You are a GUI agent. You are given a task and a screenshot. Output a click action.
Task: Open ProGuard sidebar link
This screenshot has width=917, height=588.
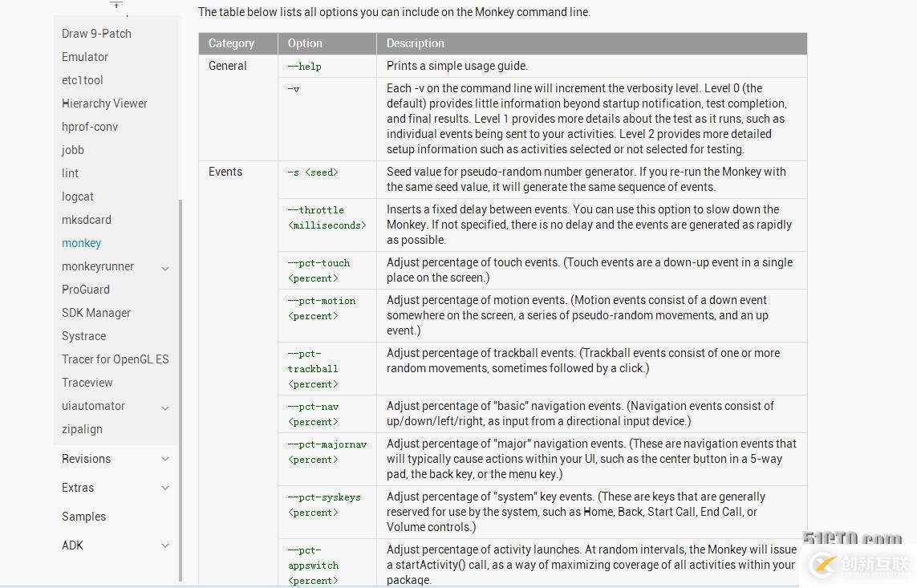pos(86,290)
